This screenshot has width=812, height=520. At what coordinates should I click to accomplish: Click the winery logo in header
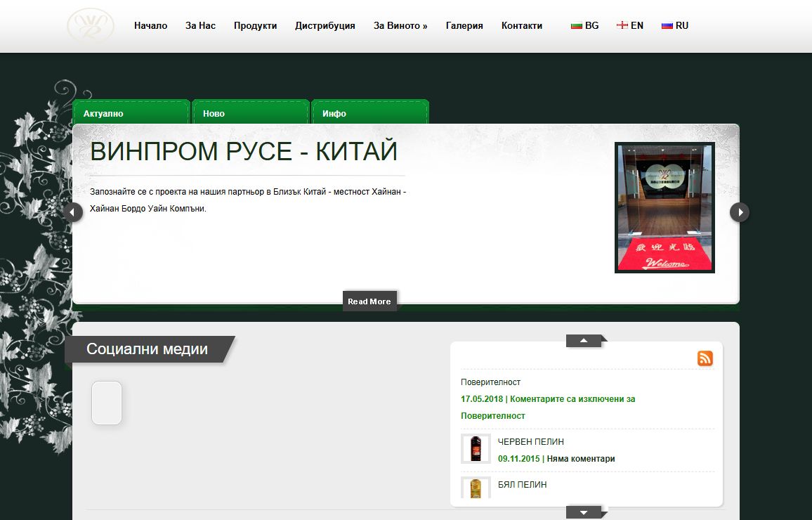tap(91, 25)
